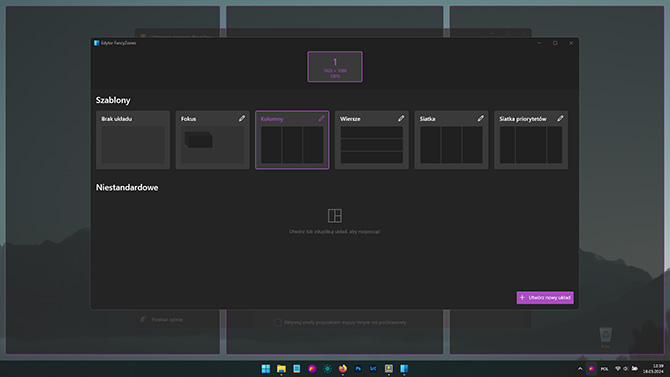Image resolution: width=670 pixels, height=377 pixels.
Task: Edit the Wiersze template with pencil icon
Action: click(x=401, y=118)
